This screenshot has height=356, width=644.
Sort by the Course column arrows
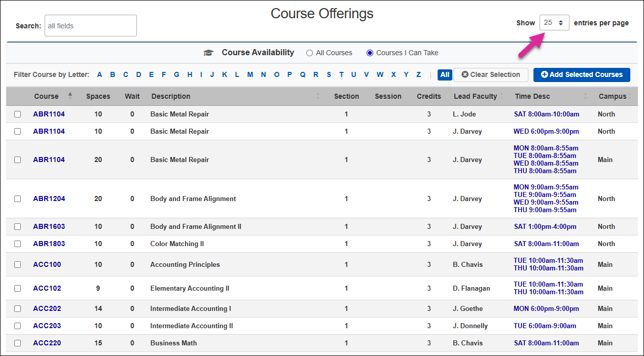click(x=70, y=96)
